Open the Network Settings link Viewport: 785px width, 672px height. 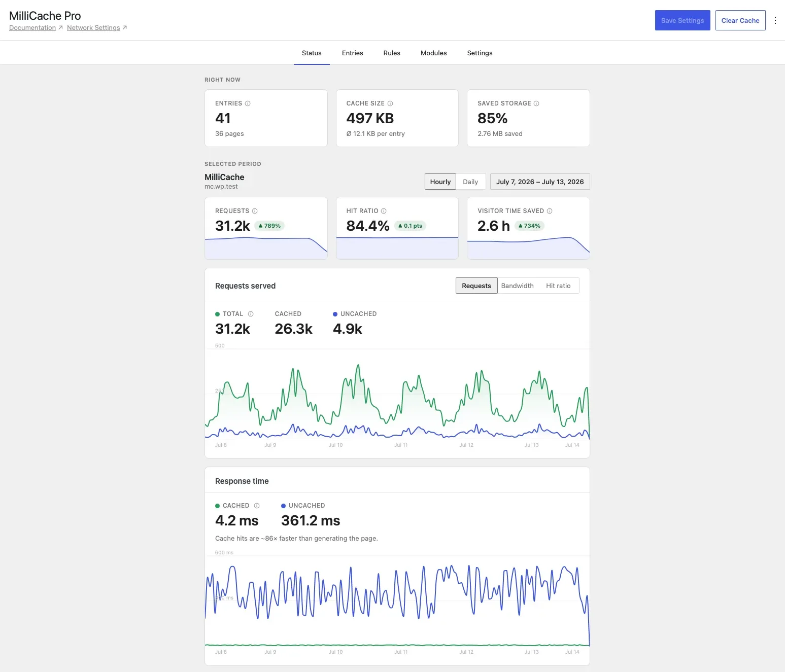pyautogui.click(x=93, y=27)
